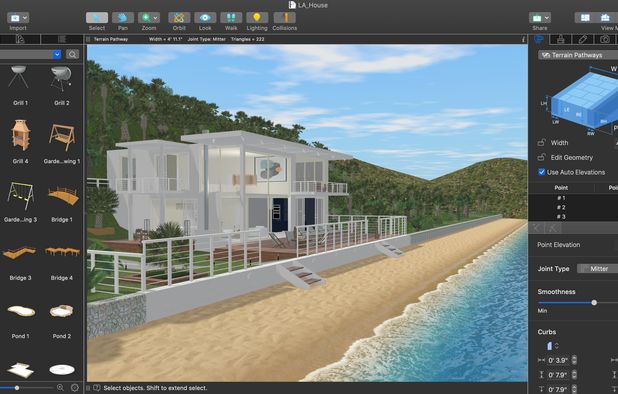Viewport: 618px width, 394px height.
Task: Open the object library tab
Action: click(x=20, y=39)
